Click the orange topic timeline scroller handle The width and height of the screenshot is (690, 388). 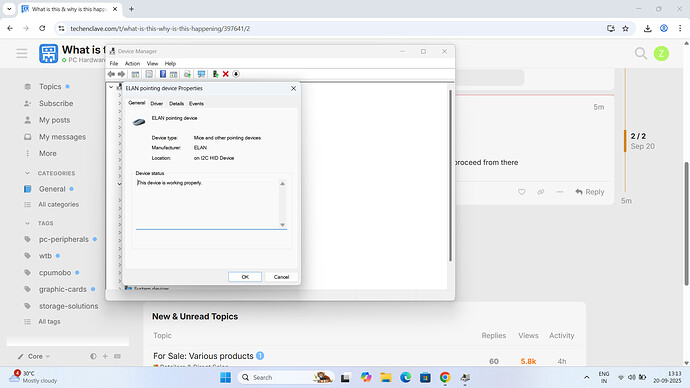pyautogui.click(x=625, y=141)
